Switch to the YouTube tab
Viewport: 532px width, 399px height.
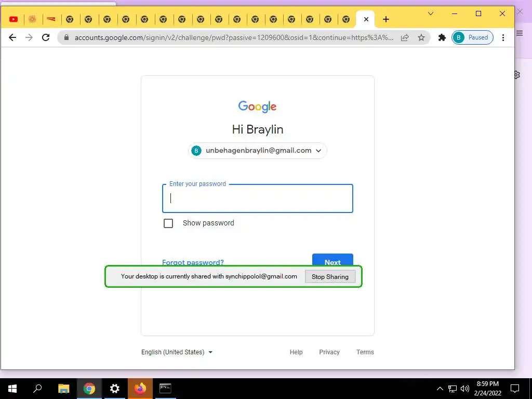pyautogui.click(x=14, y=19)
